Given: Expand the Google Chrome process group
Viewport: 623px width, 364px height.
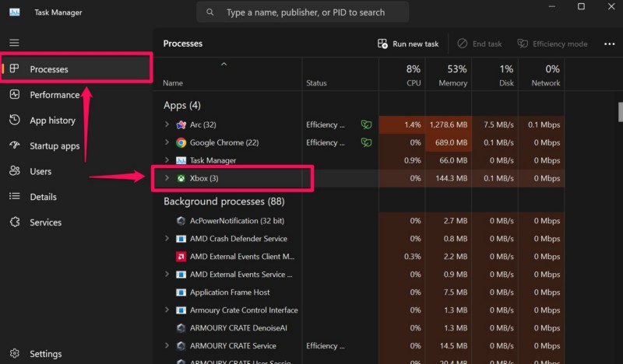Looking at the screenshot, I should [x=167, y=142].
